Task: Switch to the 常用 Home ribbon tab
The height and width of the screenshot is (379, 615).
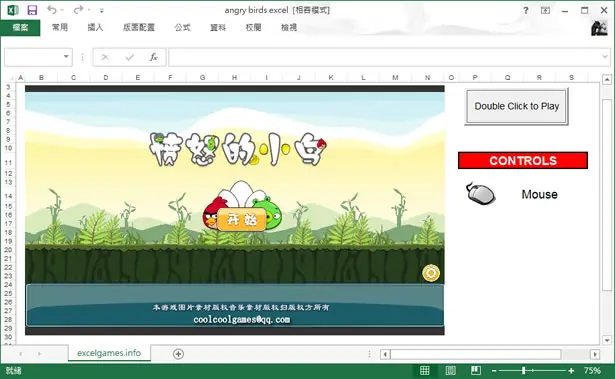Action: click(60, 27)
